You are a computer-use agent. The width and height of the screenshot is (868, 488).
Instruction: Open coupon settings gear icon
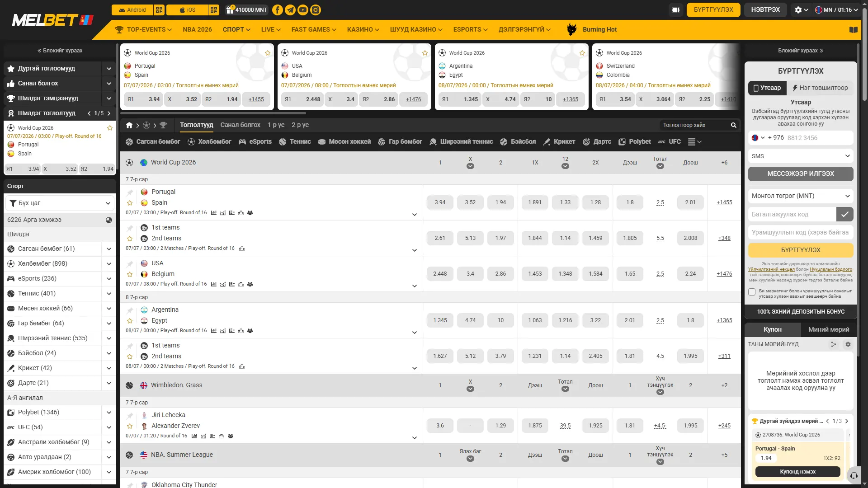point(848,344)
